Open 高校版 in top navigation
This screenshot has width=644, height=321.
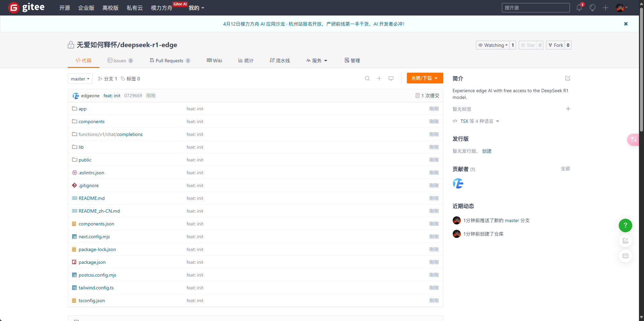(x=110, y=8)
